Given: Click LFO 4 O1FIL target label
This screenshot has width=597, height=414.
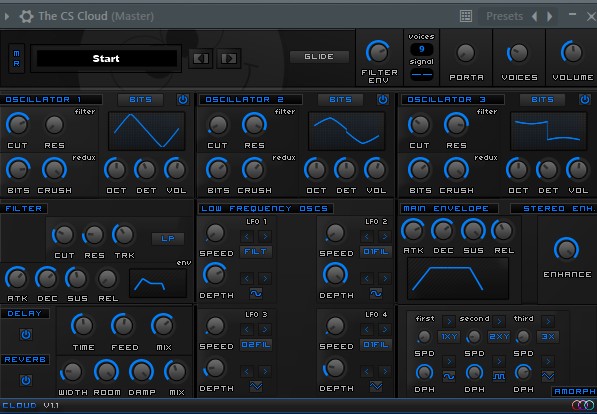Looking at the screenshot, I should 376,345.
